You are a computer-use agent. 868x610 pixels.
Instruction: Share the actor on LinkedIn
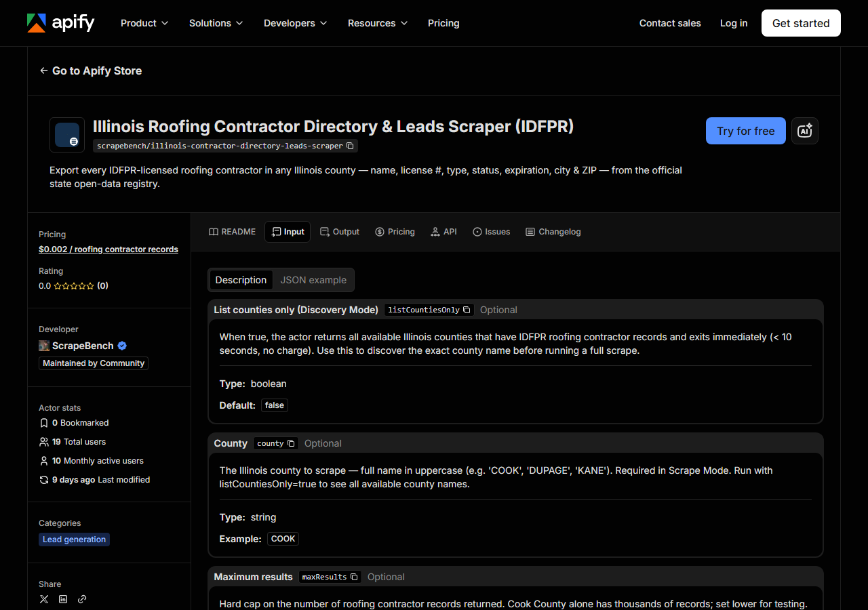[63, 599]
